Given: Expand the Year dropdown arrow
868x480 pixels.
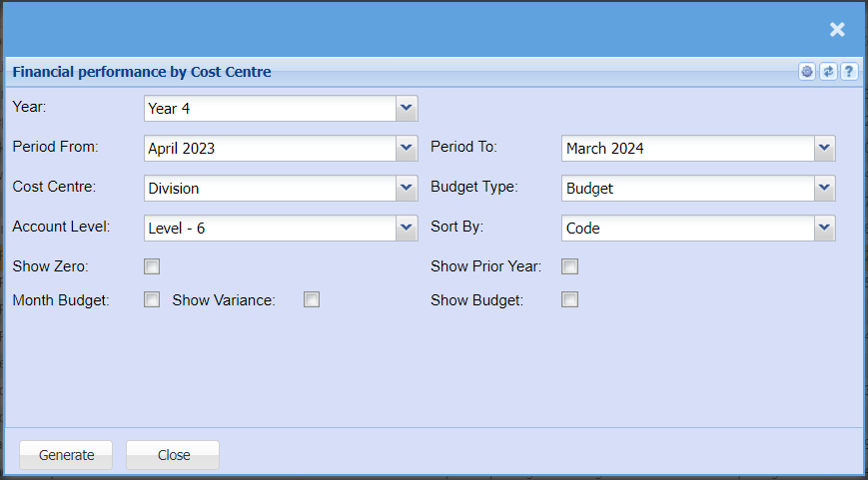Looking at the screenshot, I should (407, 108).
